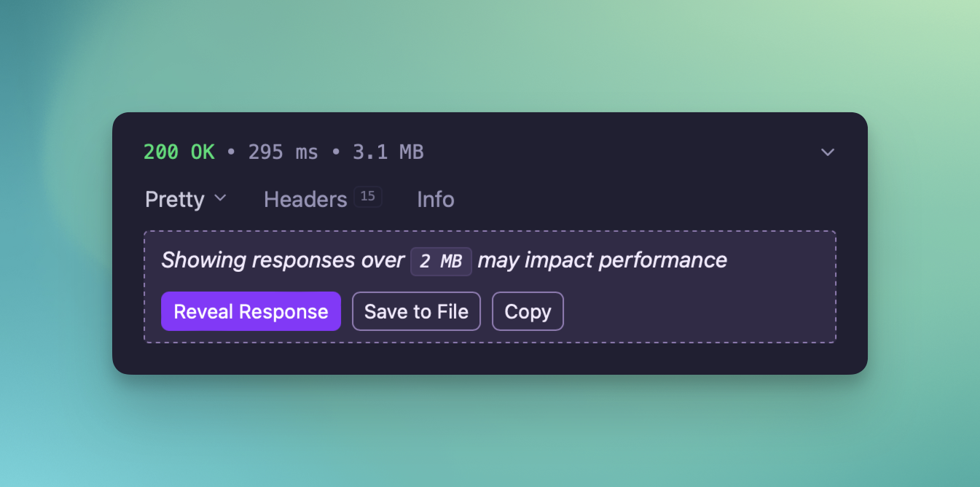
Task: Click the "Showing responses over" warning text
Action: click(282, 260)
